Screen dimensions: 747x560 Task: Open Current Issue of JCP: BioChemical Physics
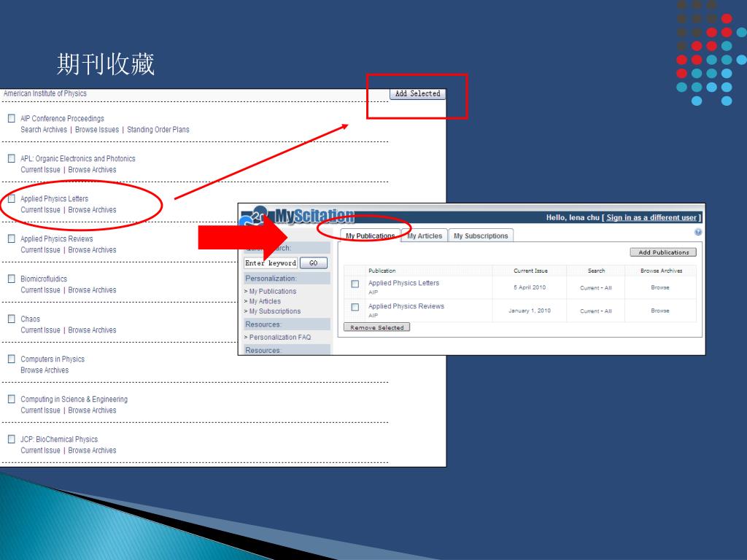click(41, 451)
